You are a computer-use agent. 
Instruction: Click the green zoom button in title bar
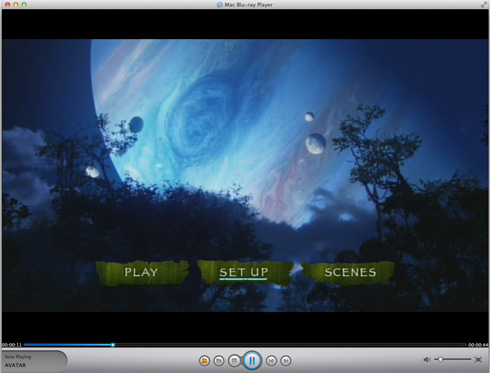click(x=24, y=4)
